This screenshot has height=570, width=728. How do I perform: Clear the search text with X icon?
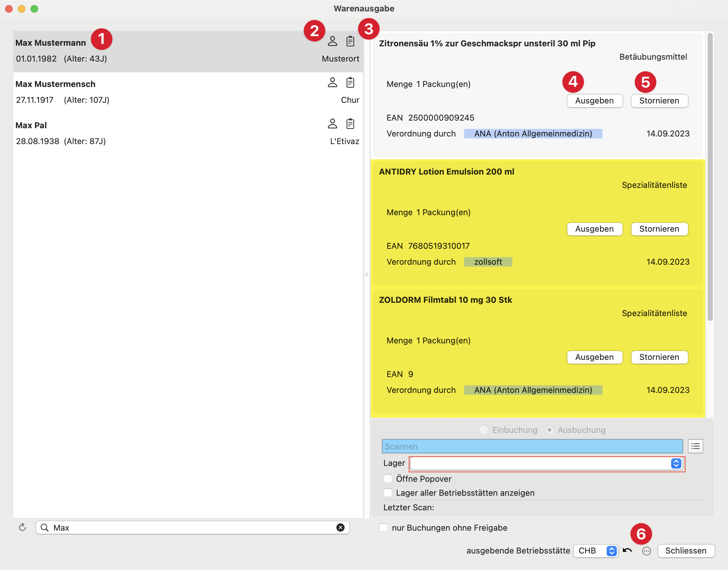(340, 527)
